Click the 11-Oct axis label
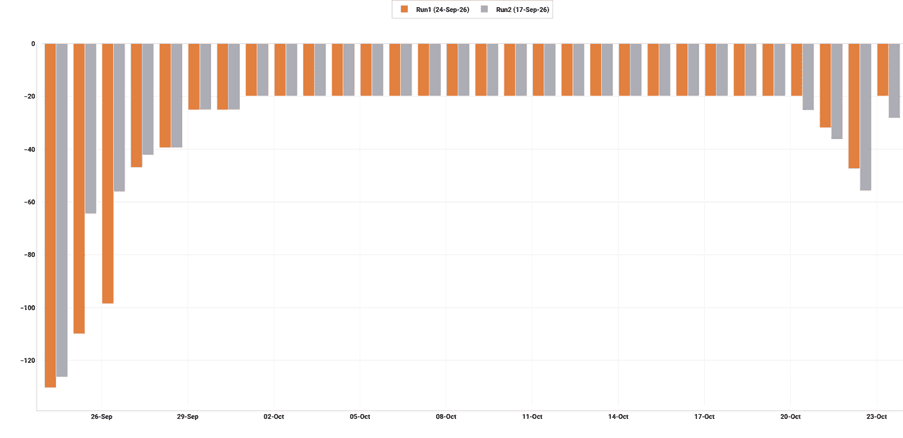 (x=532, y=416)
